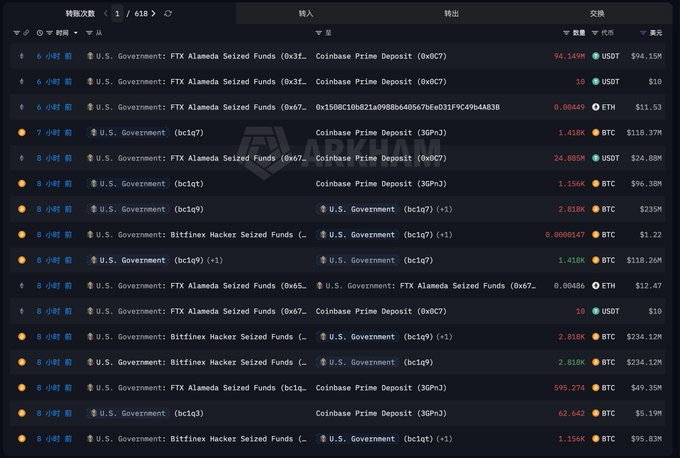
Task: Click the USDT token label on the 24.885M row
Action: [610, 158]
